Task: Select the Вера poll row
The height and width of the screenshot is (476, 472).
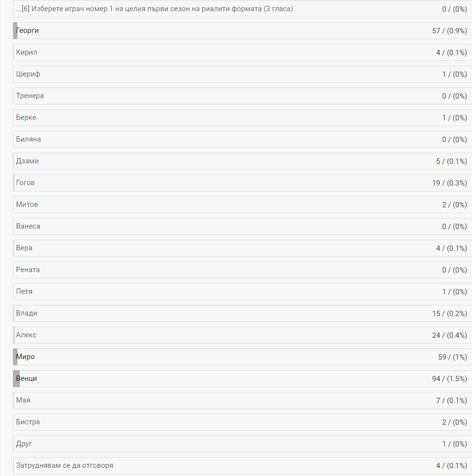Action: (x=242, y=248)
